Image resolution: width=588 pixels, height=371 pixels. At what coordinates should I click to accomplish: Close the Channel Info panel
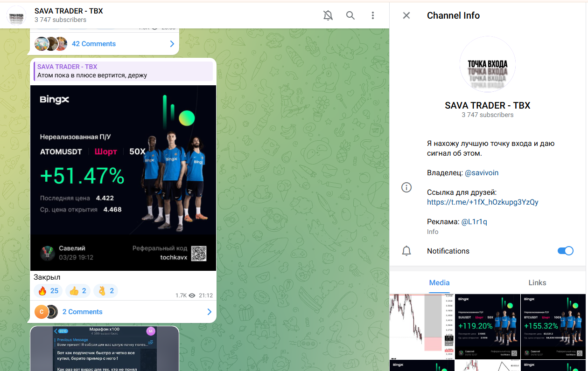pyautogui.click(x=406, y=15)
